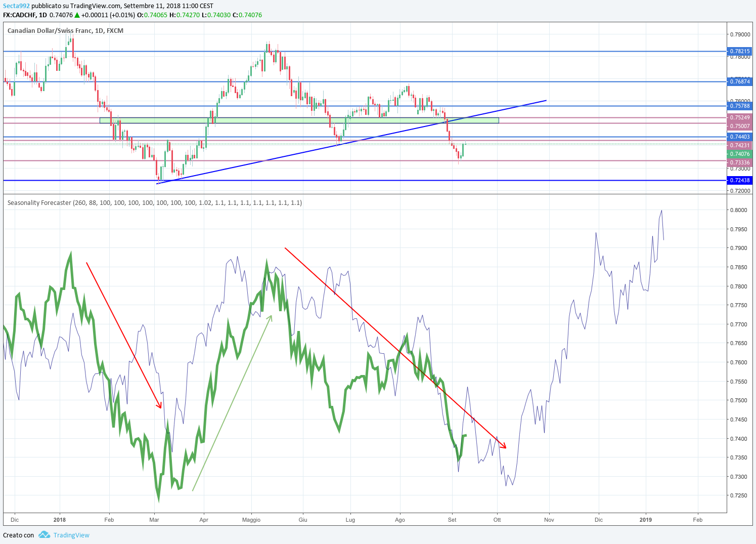Screen dimensions: 756x544
Task: Click the Mar label on time axis
Action: [155, 520]
